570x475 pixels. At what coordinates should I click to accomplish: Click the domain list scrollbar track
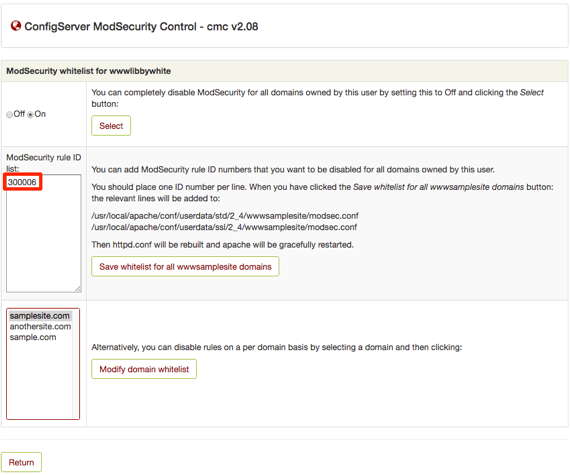tap(75, 364)
